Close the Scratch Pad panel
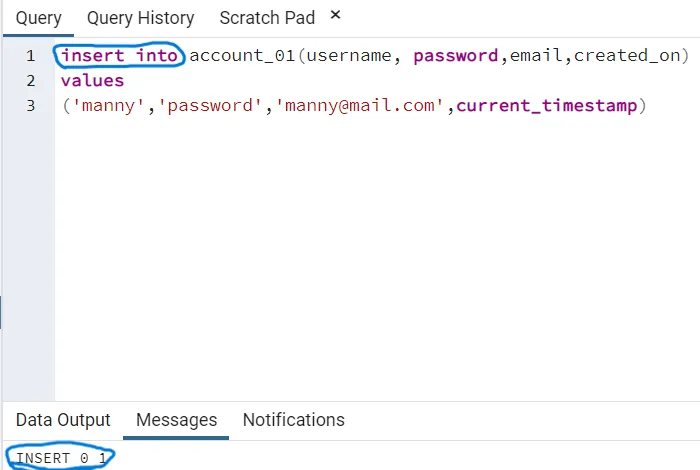The height and width of the screenshot is (470, 700). (x=335, y=15)
